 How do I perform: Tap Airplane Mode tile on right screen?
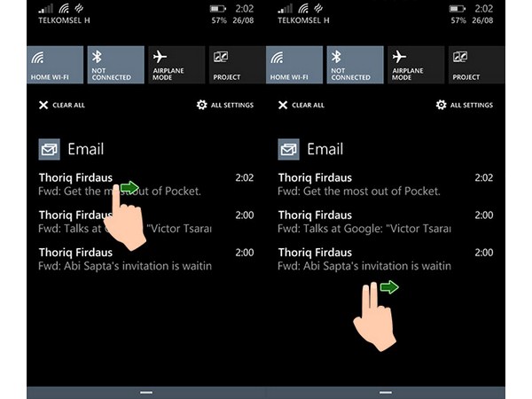click(415, 65)
